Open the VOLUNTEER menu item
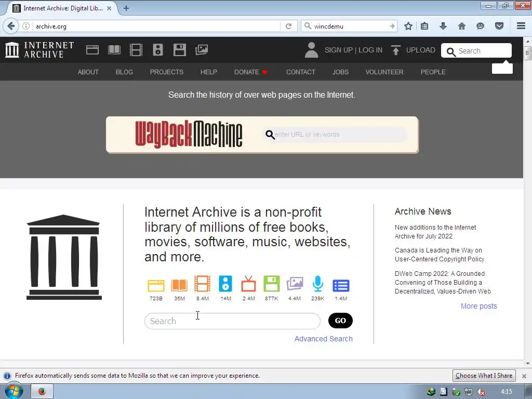Viewport: 532px width, 399px height. pyautogui.click(x=384, y=72)
